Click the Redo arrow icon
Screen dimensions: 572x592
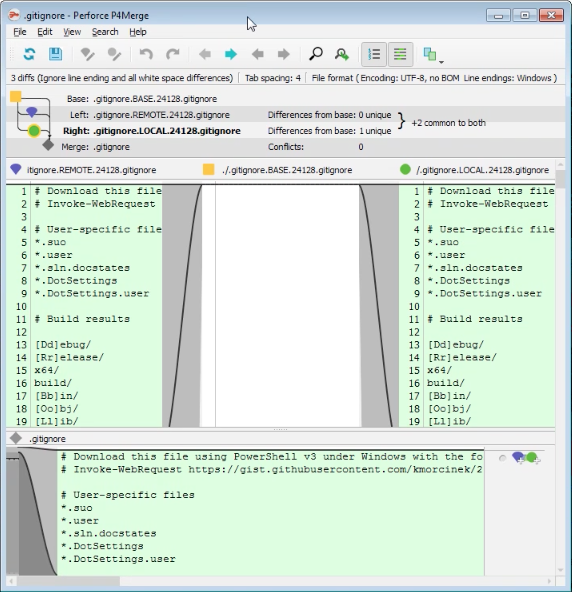pyautogui.click(x=173, y=54)
